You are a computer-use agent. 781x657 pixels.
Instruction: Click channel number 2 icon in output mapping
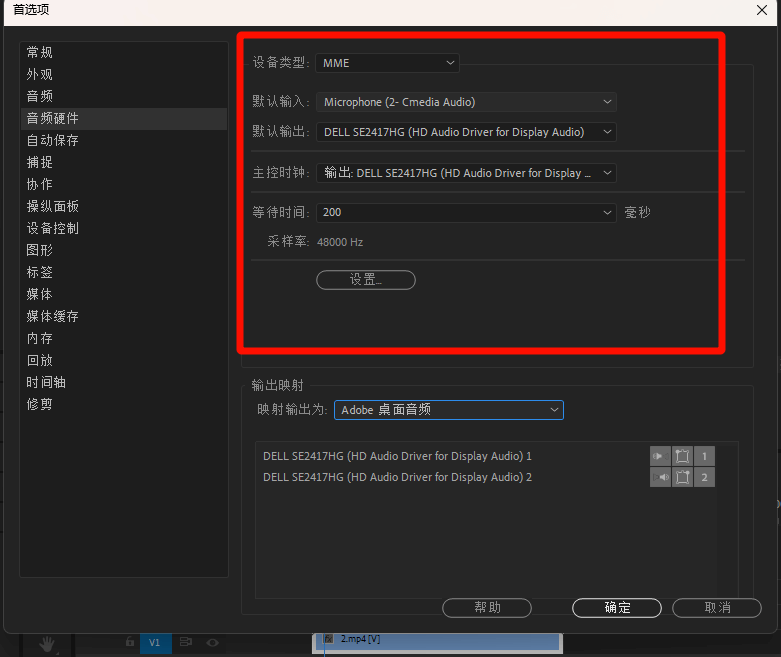[704, 477]
